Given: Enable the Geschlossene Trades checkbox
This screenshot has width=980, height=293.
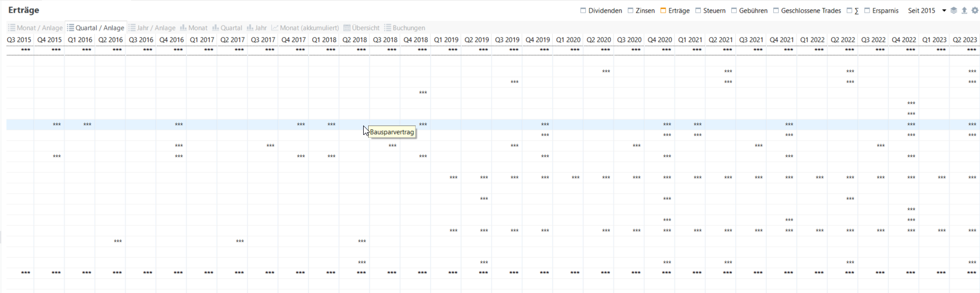Looking at the screenshot, I should point(776,11).
